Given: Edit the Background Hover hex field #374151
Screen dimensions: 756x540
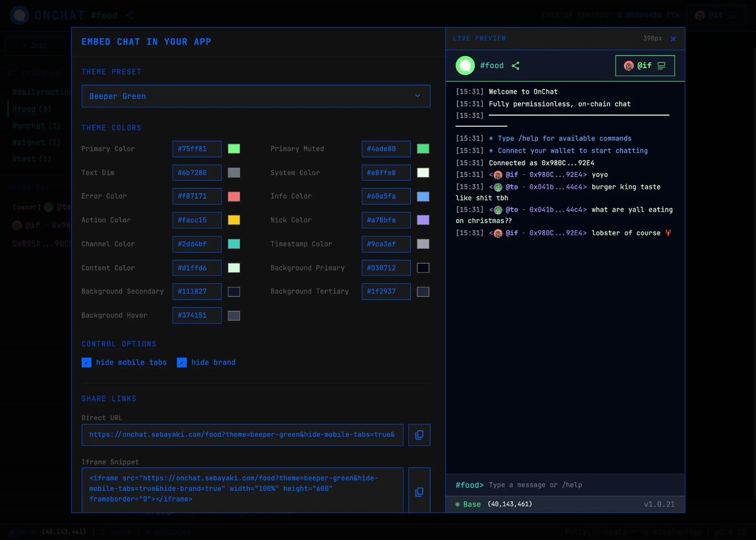Looking at the screenshot, I should [x=197, y=316].
